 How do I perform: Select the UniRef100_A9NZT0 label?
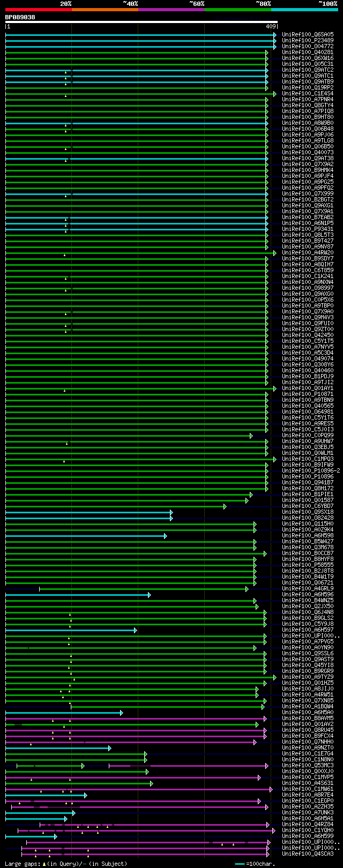pyautogui.click(x=308, y=748)
